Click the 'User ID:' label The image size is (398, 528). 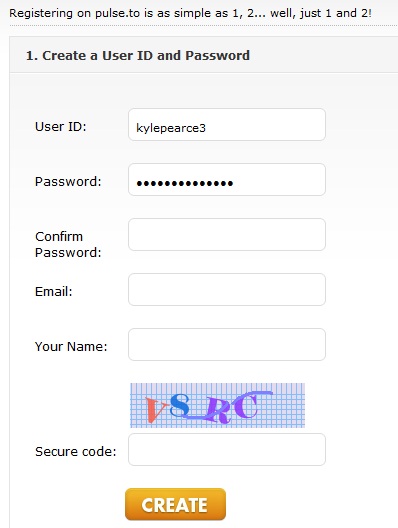coord(61,127)
